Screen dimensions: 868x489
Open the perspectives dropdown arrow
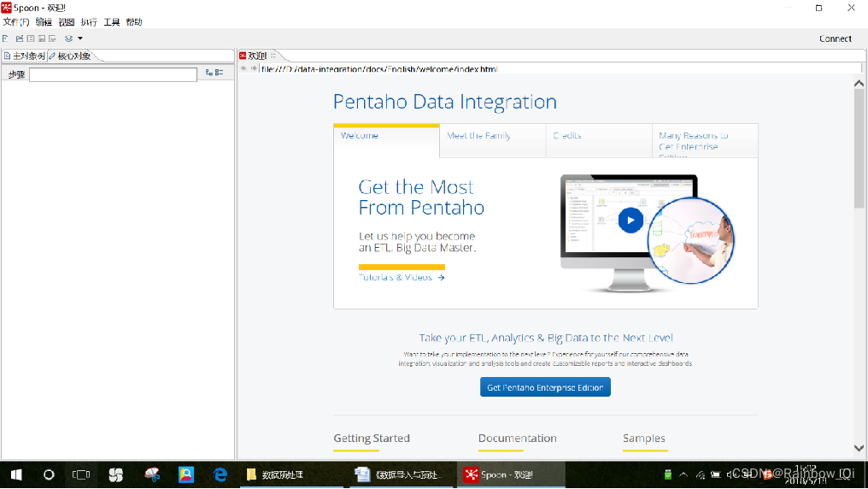tap(80, 38)
